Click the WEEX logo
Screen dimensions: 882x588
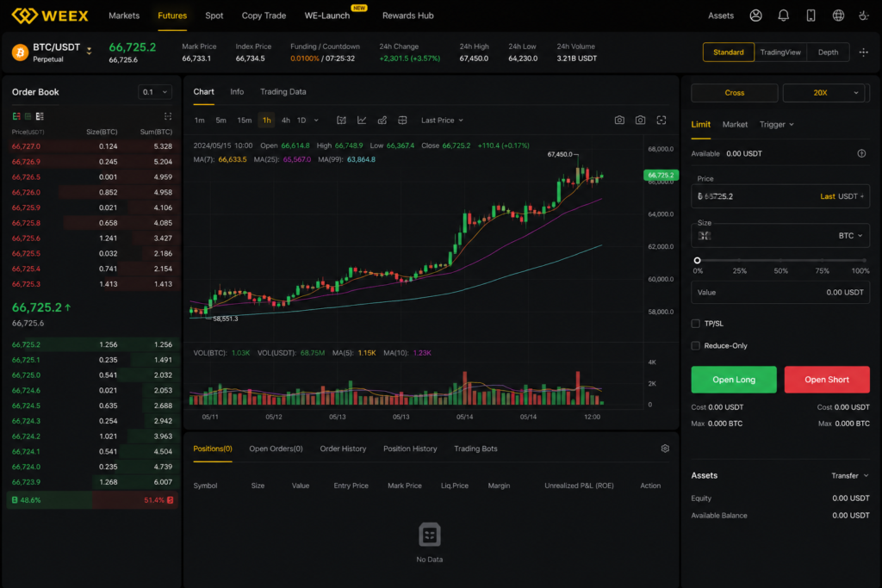(50, 15)
